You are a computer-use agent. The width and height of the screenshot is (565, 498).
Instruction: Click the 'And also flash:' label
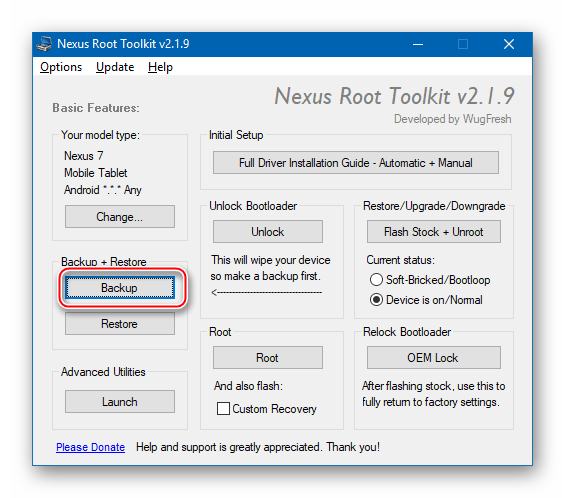pos(248,386)
